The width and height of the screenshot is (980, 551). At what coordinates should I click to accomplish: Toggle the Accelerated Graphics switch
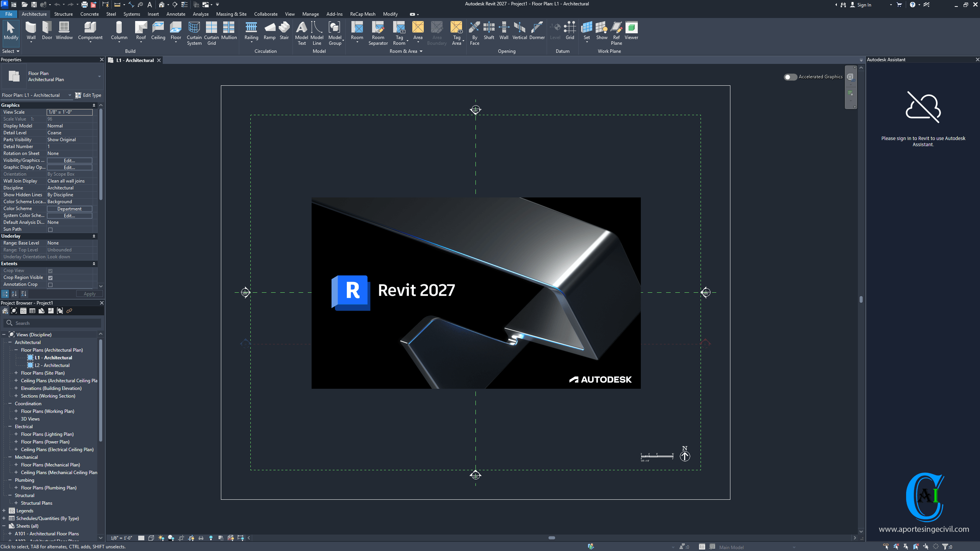tap(790, 77)
